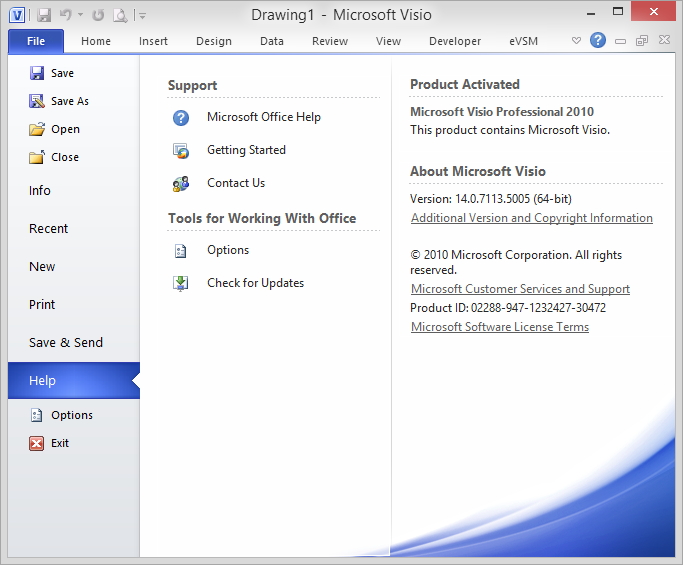Click the blue Help question mark icon

(x=598, y=40)
